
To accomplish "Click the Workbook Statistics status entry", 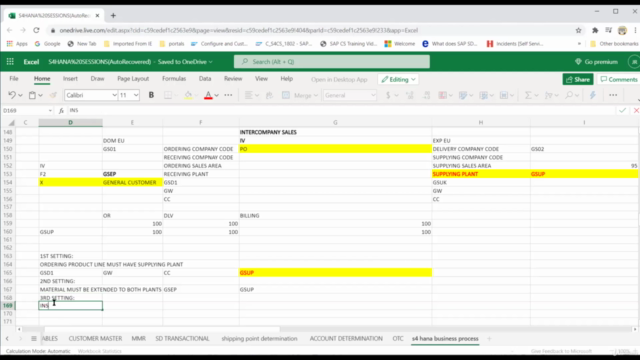I will [100, 351].
